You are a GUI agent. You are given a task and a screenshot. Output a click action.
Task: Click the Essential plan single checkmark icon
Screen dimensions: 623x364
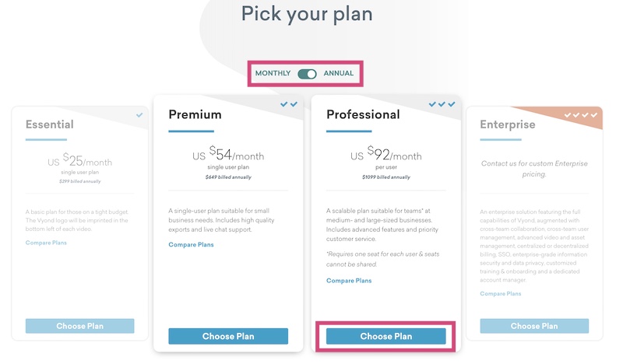pyautogui.click(x=139, y=115)
